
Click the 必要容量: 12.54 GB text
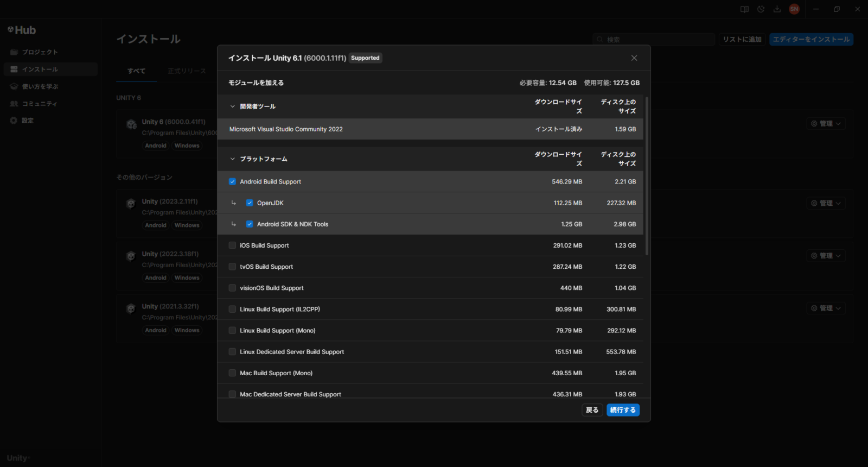point(548,83)
